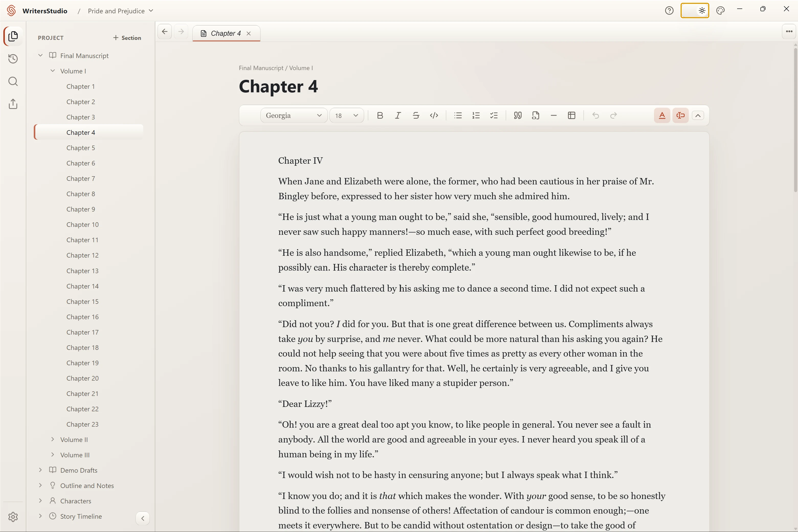Navigate back with the left arrow

(164, 31)
